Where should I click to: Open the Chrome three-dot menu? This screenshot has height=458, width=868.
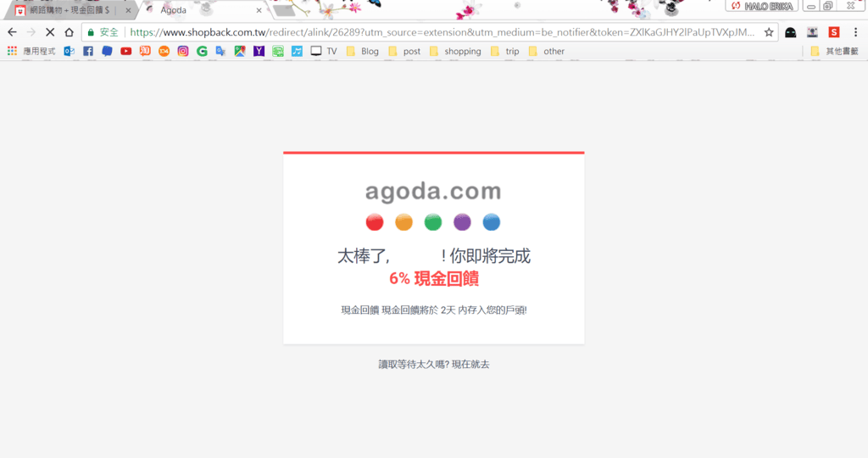click(856, 32)
